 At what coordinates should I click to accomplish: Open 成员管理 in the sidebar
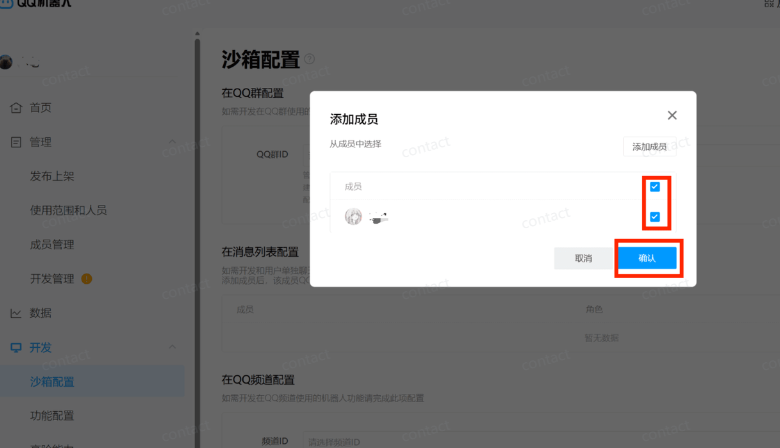(x=52, y=245)
